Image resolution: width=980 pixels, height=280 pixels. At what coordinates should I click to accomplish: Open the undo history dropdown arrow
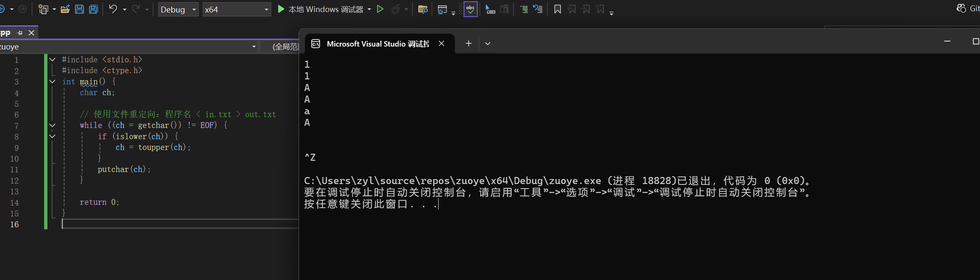click(x=124, y=9)
